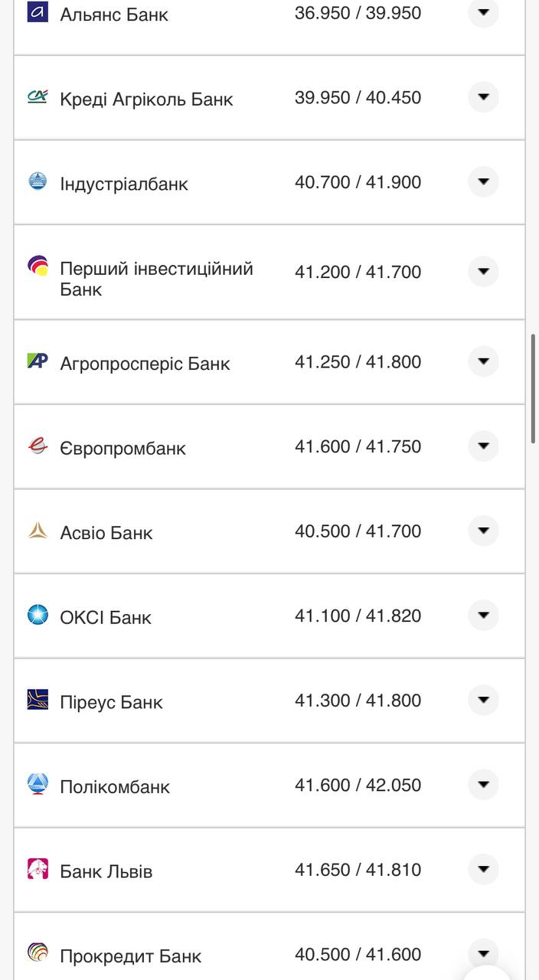Viewport: 539px width, 980px height.
Task: Click the Перший інвестиційний Банк logo icon
Action: point(38,266)
